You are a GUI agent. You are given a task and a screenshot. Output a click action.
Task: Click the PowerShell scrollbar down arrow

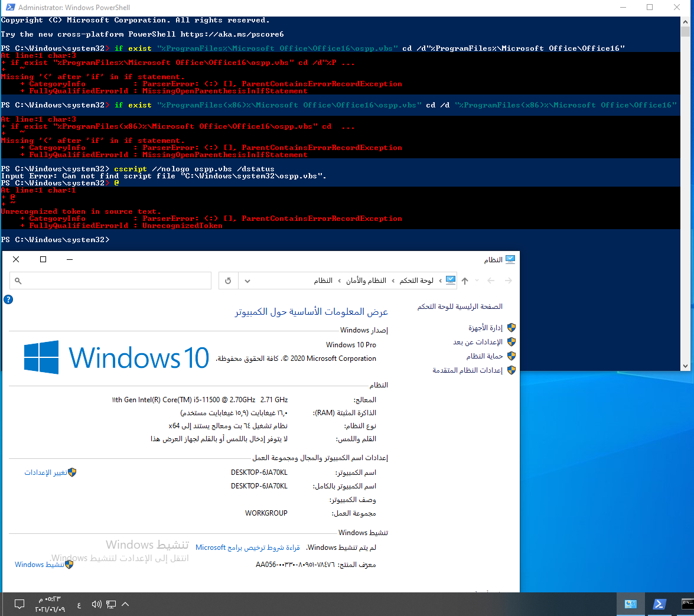click(x=685, y=366)
